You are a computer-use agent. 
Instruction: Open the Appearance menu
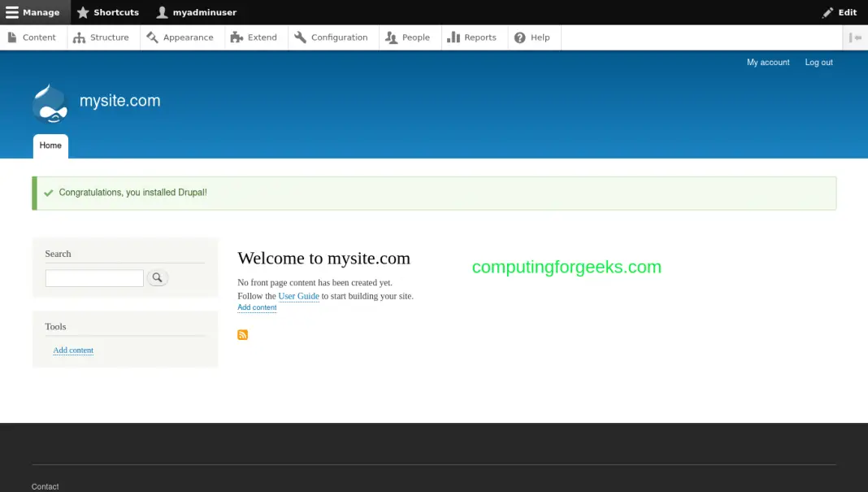click(x=181, y=37)
